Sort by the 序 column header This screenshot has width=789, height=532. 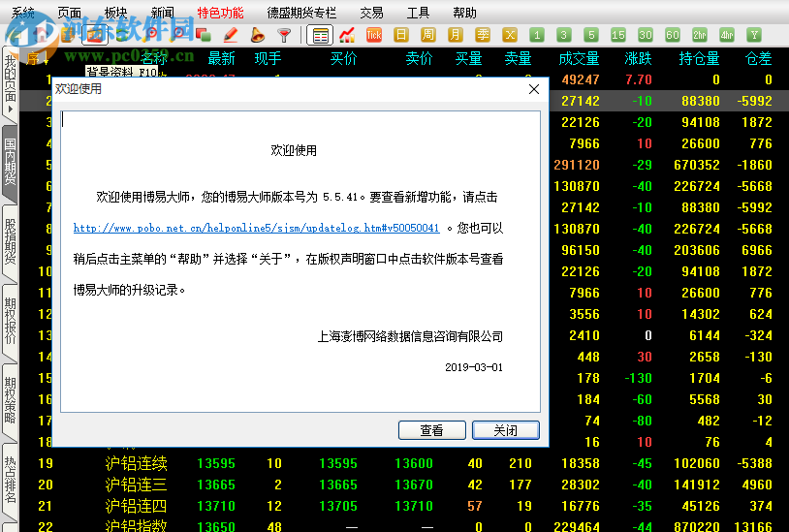(36, 59)
